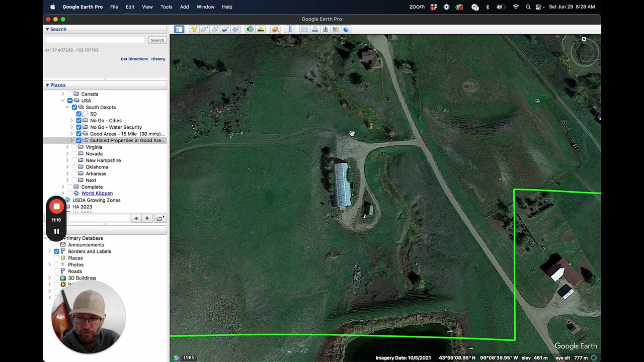644x362 pixels.
Task: Open the Add menu
Action: pos(185,7)
